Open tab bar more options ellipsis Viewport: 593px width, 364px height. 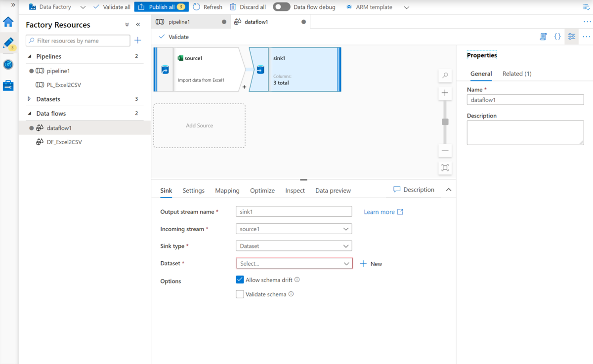(x=587, y=22)
